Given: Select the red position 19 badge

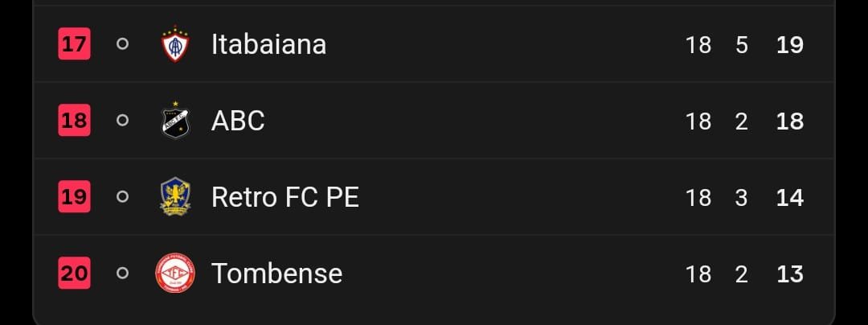Looking at the screenshot, I should (74, 196).
